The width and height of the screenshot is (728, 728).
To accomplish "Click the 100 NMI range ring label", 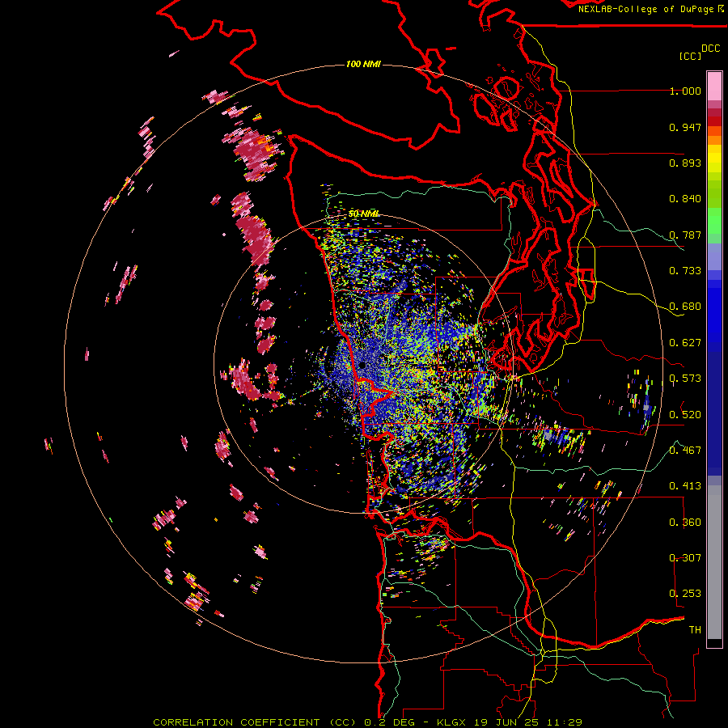I will pos(363,64).
